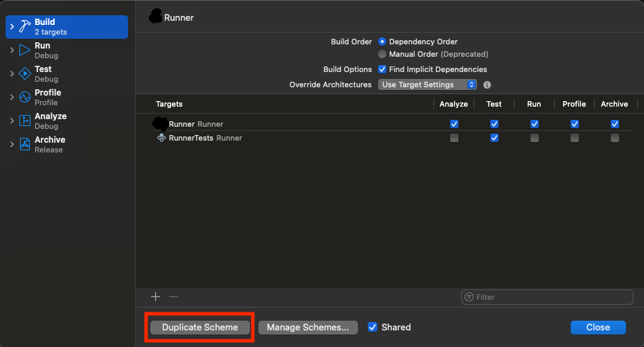Click the Archive box icon in sidebar
The width and height of the screenshot is (644, 347).
pos(24,144)
